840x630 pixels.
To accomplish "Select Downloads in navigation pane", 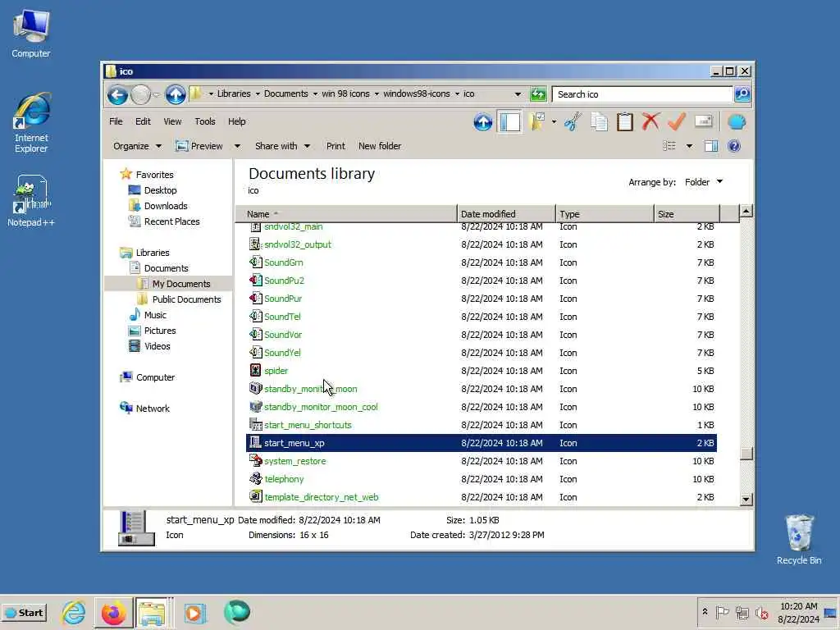I will pos(166,206).
